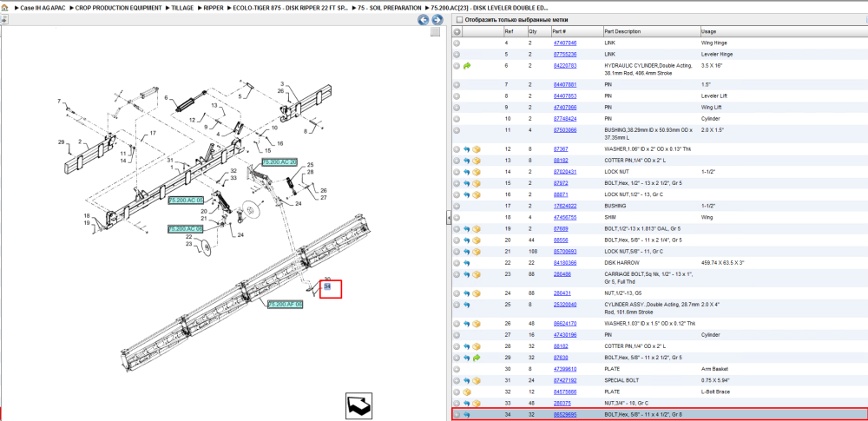Sort by the Ref column header

(x=515, y=31)
